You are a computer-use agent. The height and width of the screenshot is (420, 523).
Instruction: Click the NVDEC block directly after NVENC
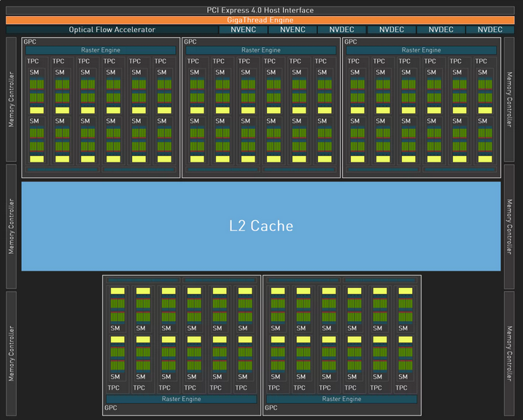click(x=341, y=30)
